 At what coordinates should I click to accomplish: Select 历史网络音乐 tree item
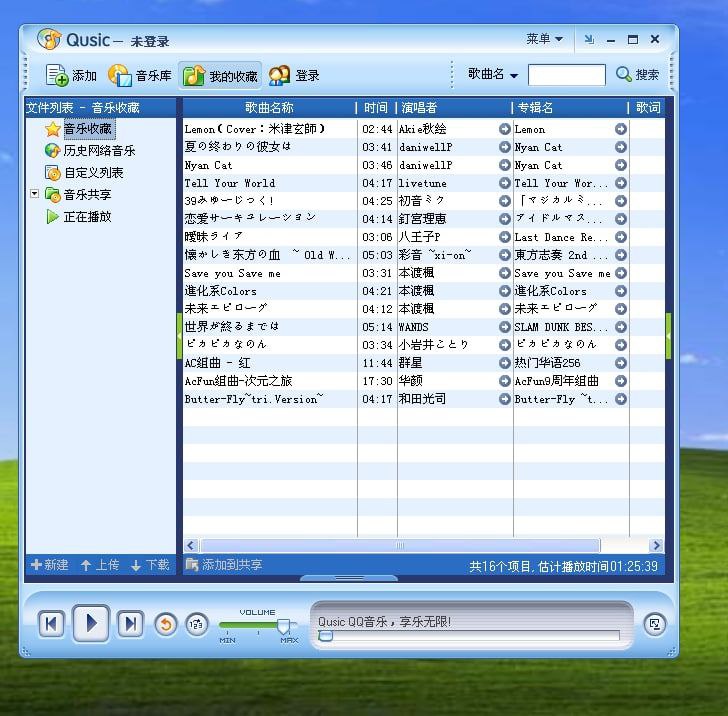(99, 150)
